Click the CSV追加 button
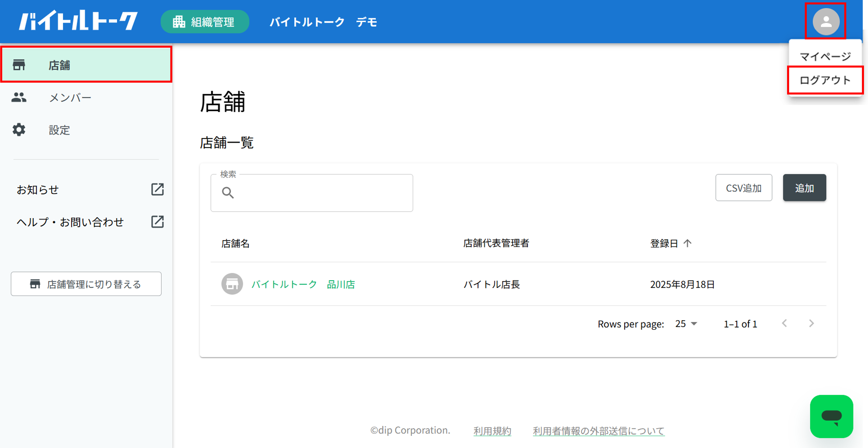The width and height of the screenshot is (868, 448). 743,187
